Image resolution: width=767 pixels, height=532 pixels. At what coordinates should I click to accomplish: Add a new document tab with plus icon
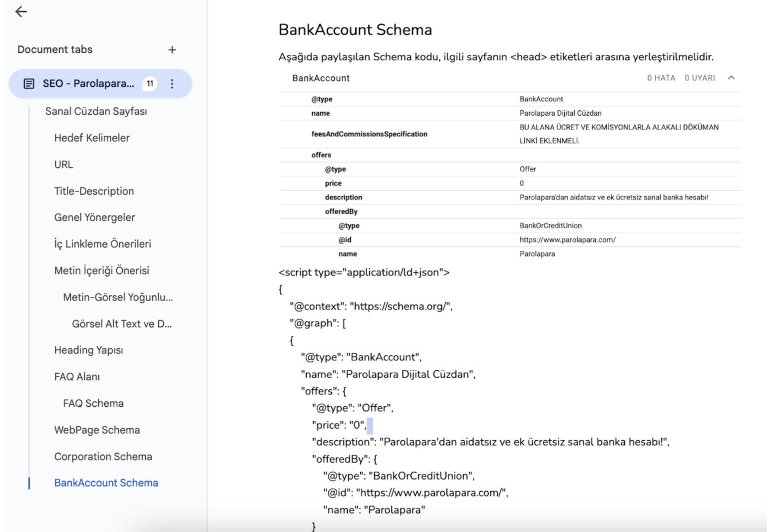[172, 50]
